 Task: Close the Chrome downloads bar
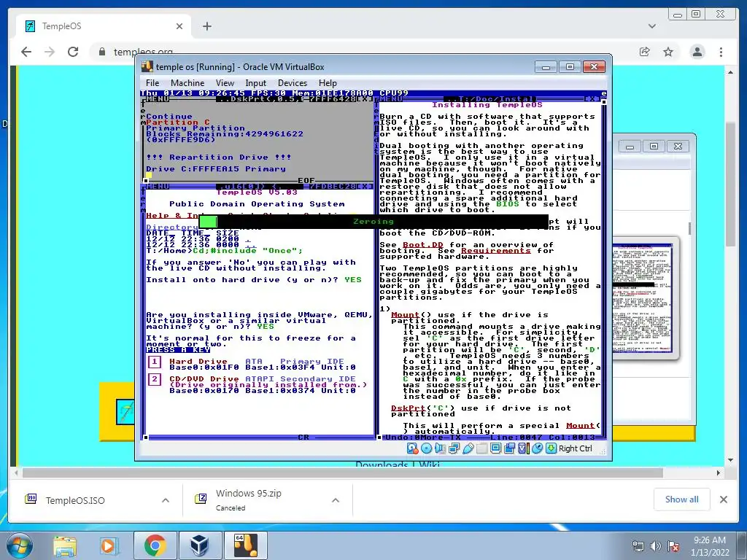(724, 499)
